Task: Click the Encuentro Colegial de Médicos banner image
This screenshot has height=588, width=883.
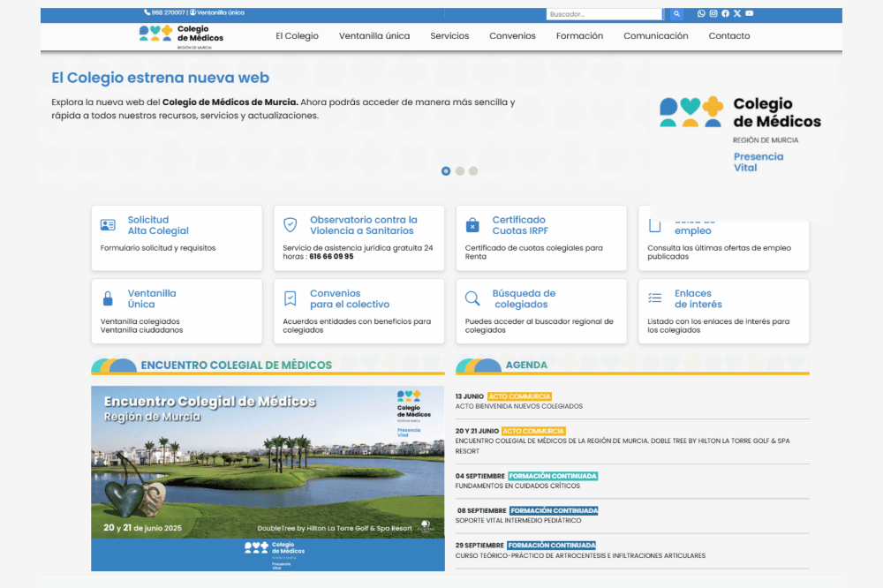Action: click(x=268, y=479)
